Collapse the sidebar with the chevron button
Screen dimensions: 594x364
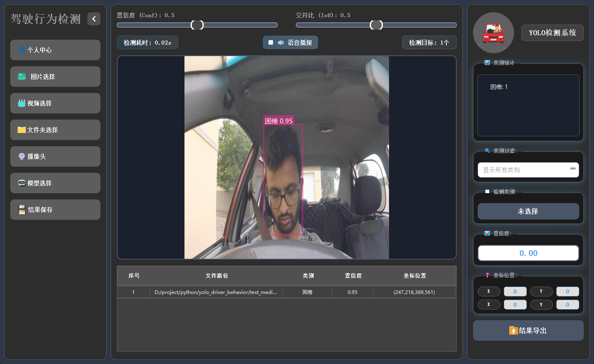94,19
